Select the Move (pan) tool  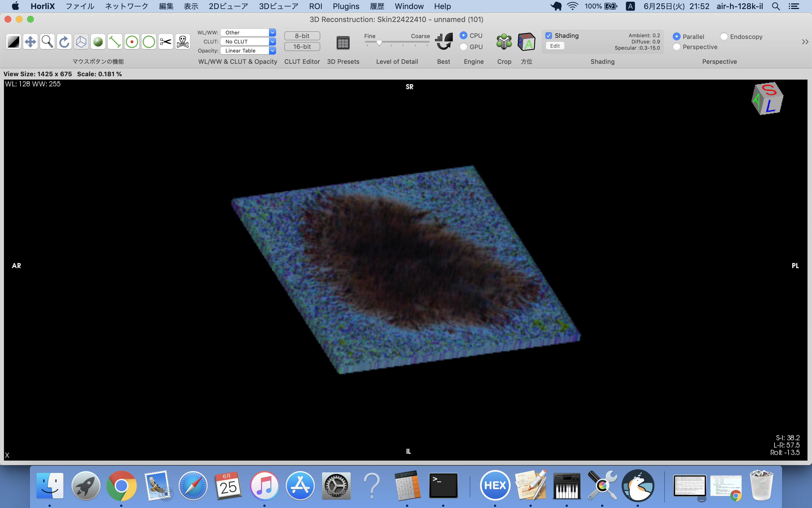(30, 42)
